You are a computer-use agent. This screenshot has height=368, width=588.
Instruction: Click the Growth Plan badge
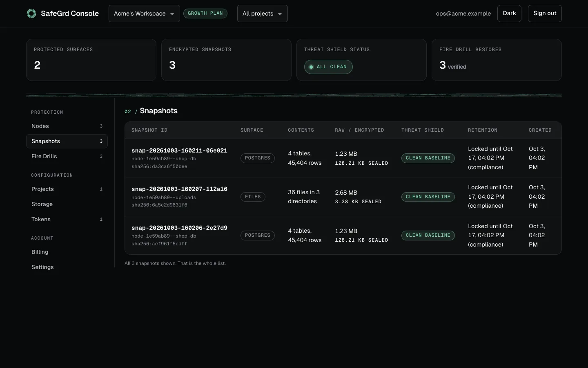tap(205, 13)
